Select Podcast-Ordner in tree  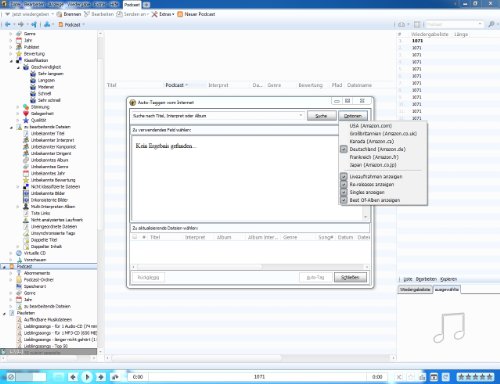(39, 280)
